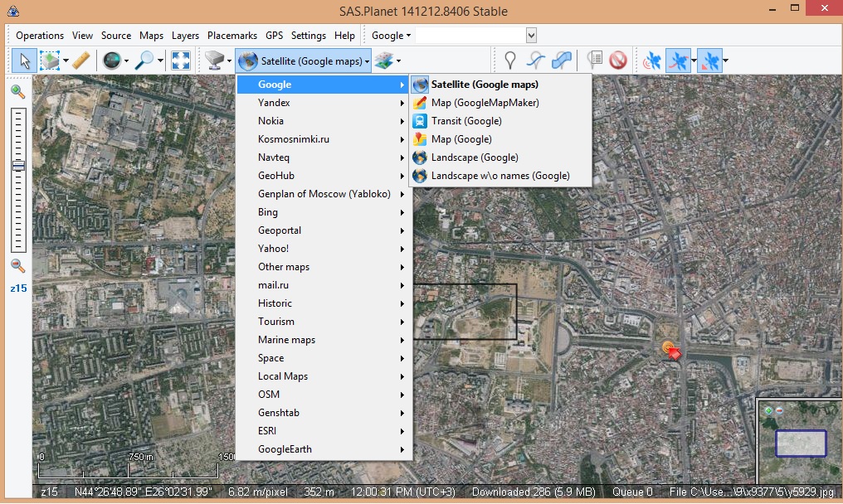This screenshot has height=504, width=843.
Task: Click the SAS.Planet application title icon
Action: pos(13,11)
